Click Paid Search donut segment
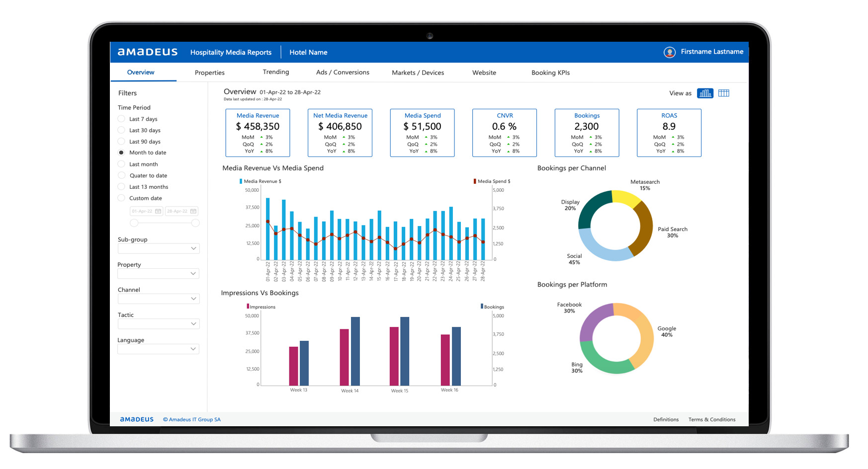Viewport: 868px width, 469px height. coord(646,228)
